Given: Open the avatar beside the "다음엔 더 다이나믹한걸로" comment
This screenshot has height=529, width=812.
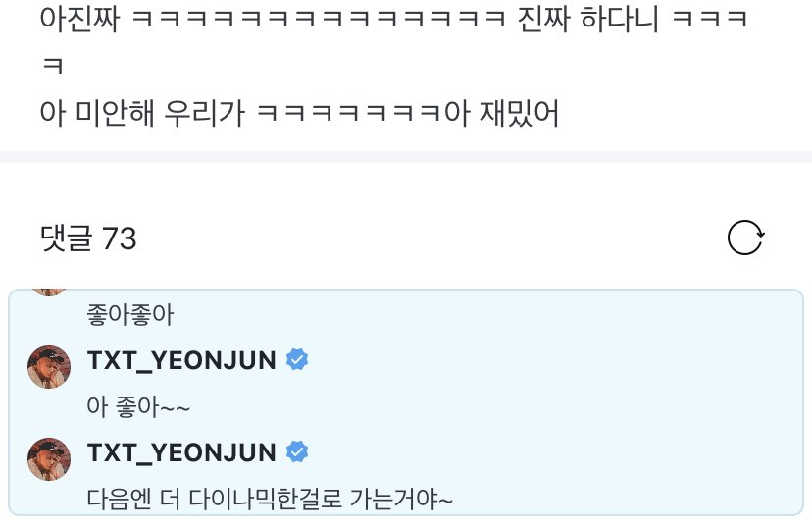Looking at the screenshot, I should 49,459.
